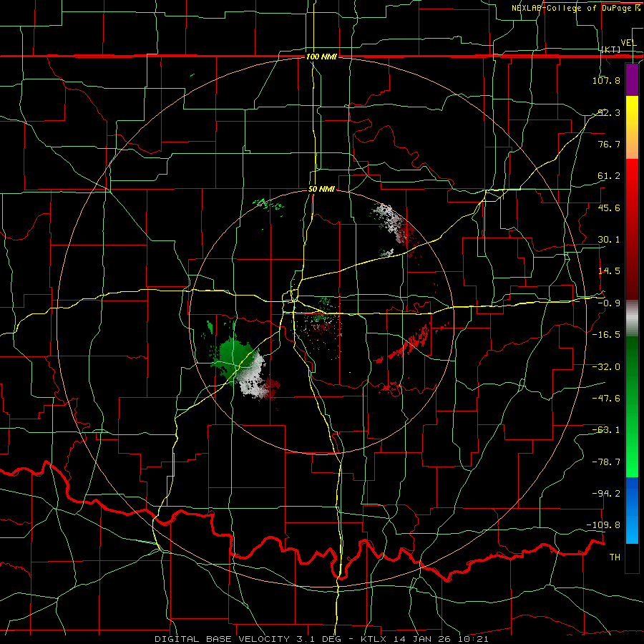Click the [KT] units label

(610, 49)
